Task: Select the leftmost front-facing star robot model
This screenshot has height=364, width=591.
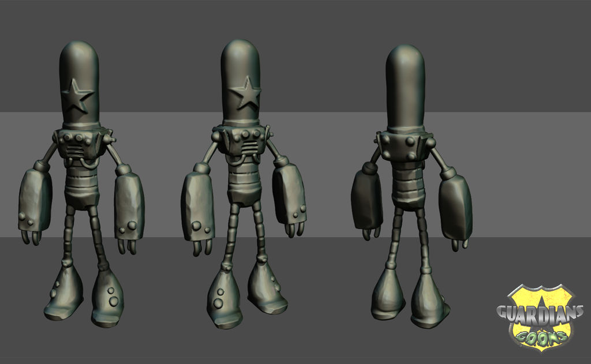Action: (x=81, y=184)
